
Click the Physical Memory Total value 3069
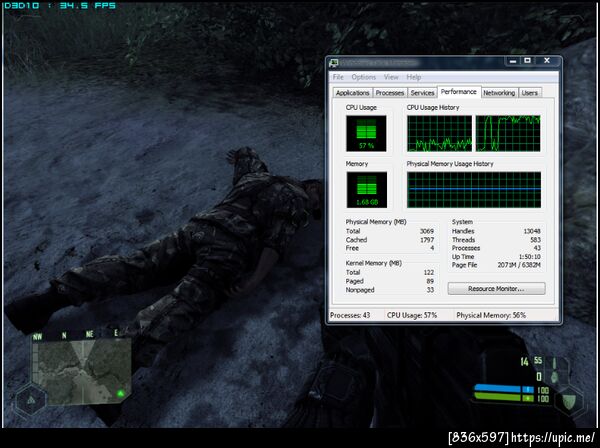[x=427, y=231]
